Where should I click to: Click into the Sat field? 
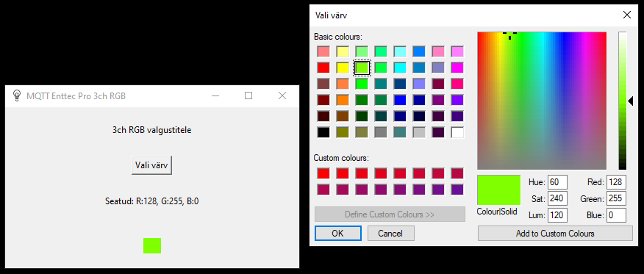[x=557, y=198]
